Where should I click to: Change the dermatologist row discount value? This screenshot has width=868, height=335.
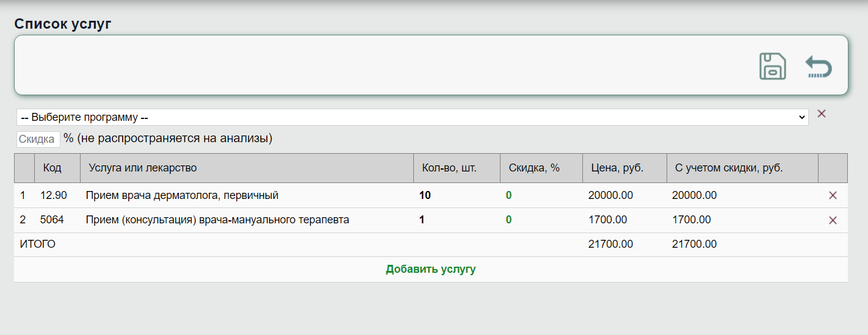(x=508, y=195)
